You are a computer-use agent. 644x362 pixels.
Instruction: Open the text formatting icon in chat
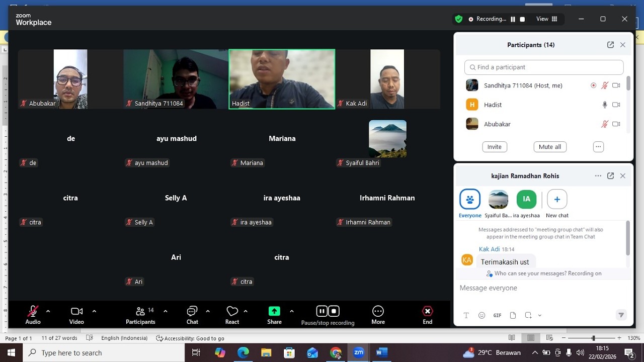click(466, 315)
